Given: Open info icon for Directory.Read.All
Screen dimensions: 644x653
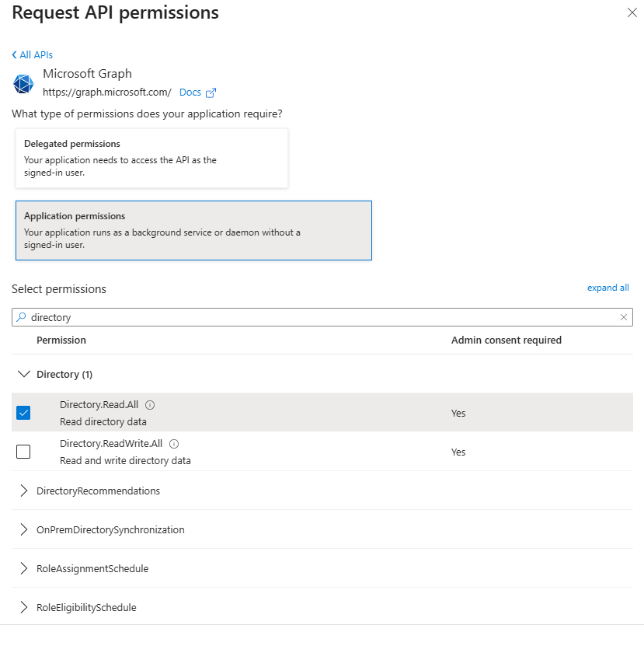Looking at the screenshot, I should (150, 405).
